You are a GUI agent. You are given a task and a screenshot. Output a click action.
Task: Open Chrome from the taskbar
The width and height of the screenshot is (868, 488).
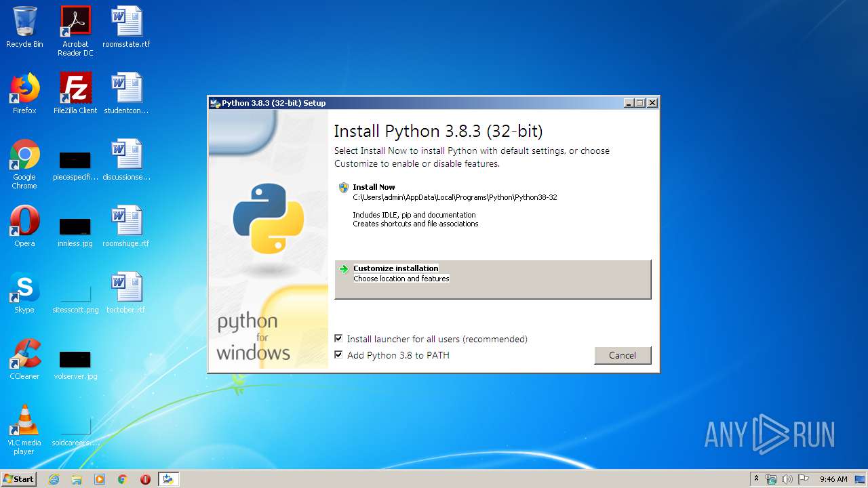coord(122,479)
